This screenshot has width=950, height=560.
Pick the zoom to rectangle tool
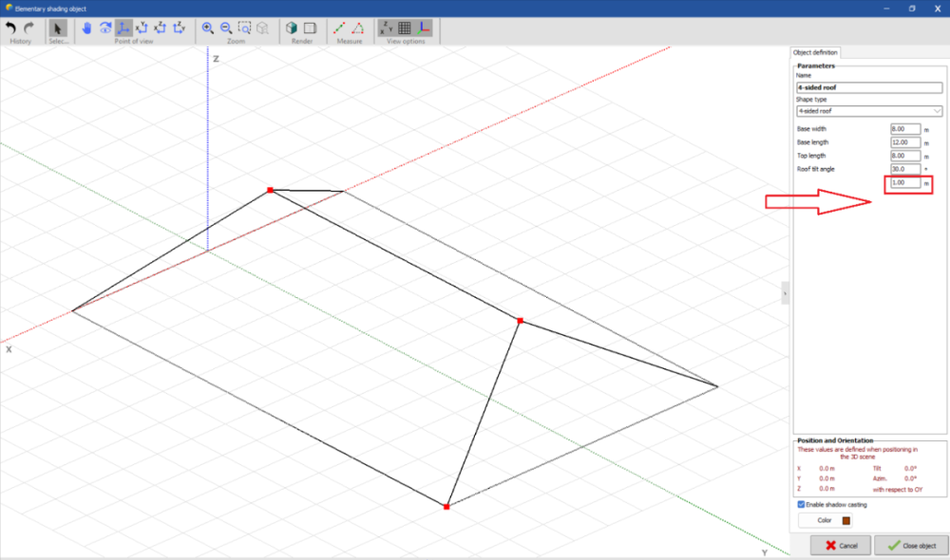point(245,28)
